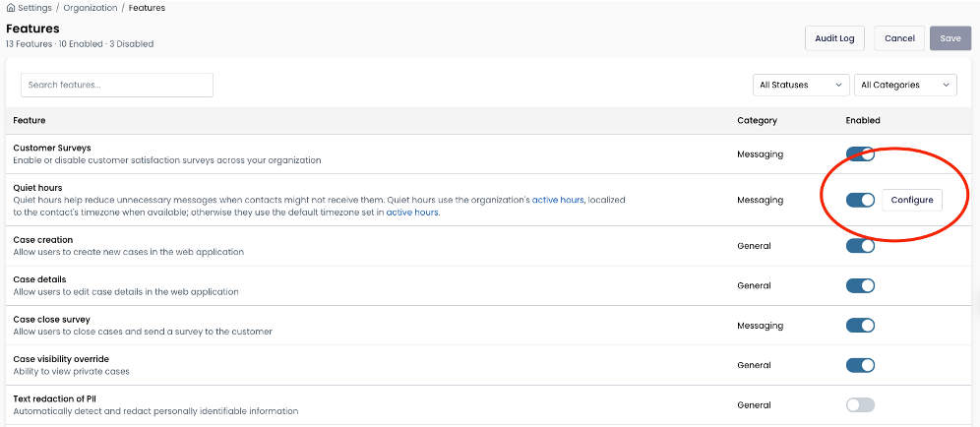Go to Settings breadcrumb
The image size is (980, 427).
34,8
